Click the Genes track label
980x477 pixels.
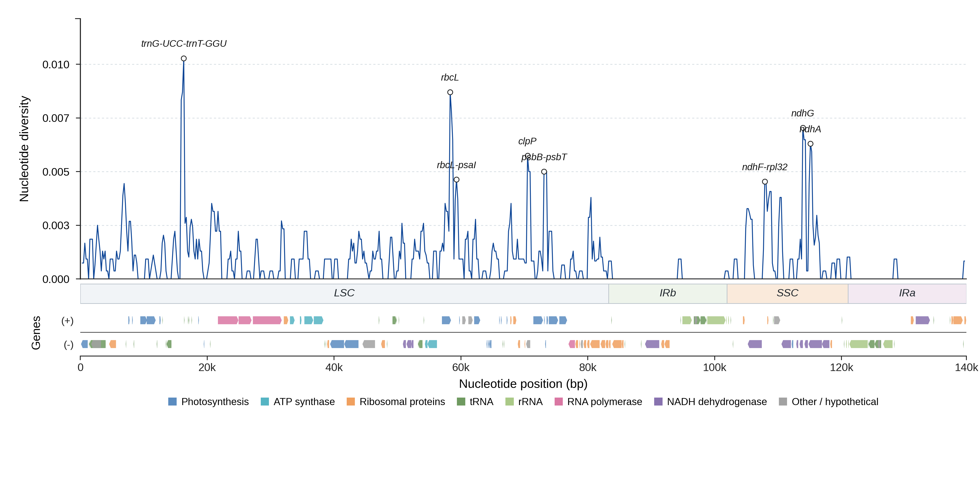coord(36,333)
